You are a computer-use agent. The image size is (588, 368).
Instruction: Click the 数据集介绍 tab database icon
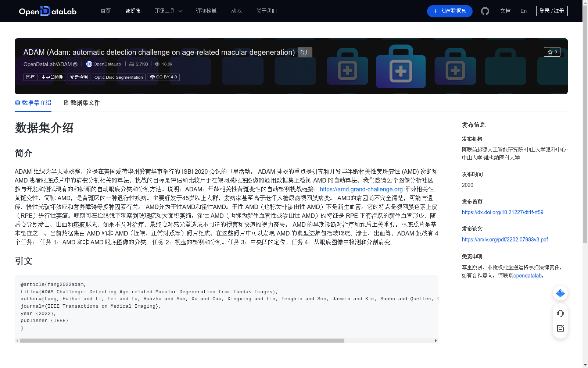pyautogui.click(x=18, y=103)
